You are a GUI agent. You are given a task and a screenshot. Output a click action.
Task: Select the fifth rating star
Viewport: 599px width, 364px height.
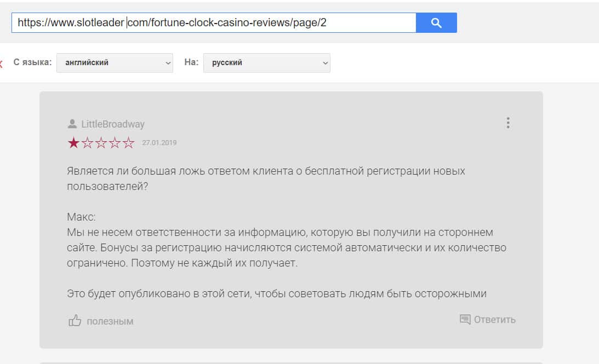pyautogui.click(x=128, y=143)
